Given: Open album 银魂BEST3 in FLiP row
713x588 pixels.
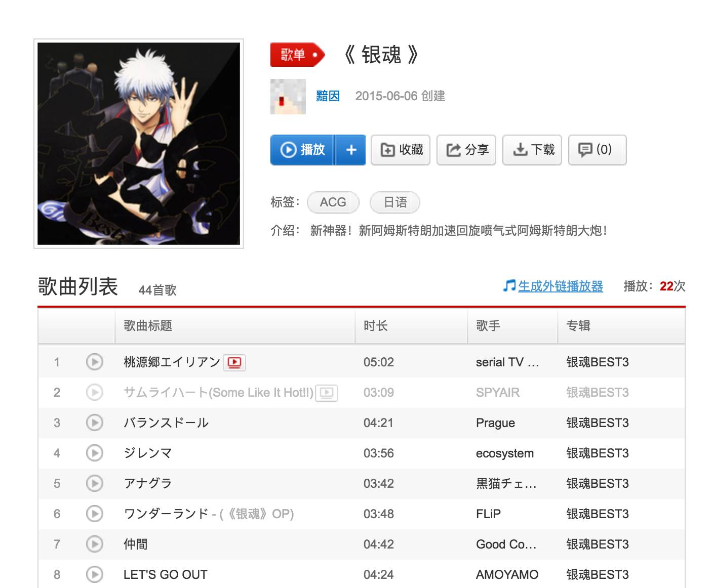Looking at the screenshot, I should pos(598,514).
